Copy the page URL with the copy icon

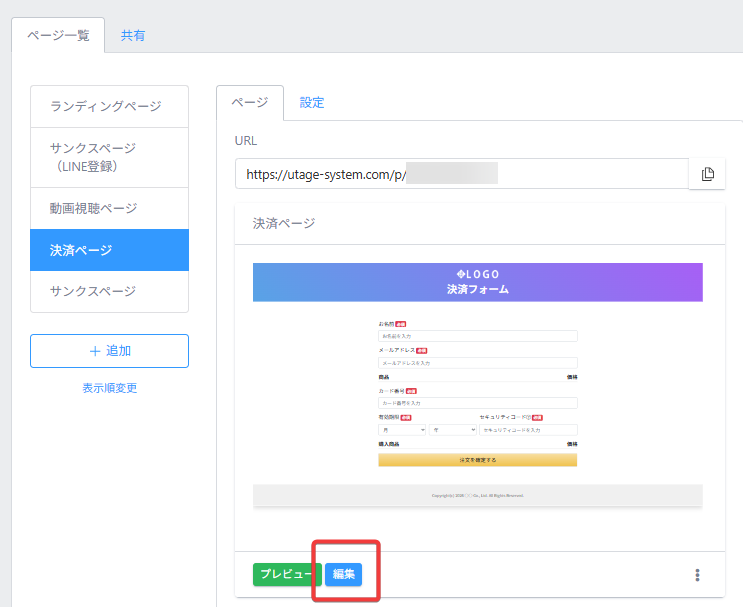pyautogui.click(x=707, y=174)
